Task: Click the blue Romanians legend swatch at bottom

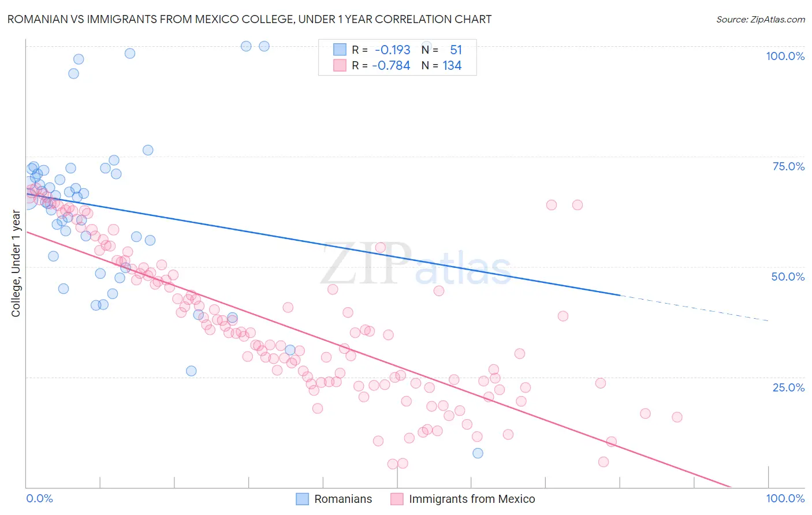Action: click(x=303, y=499)
